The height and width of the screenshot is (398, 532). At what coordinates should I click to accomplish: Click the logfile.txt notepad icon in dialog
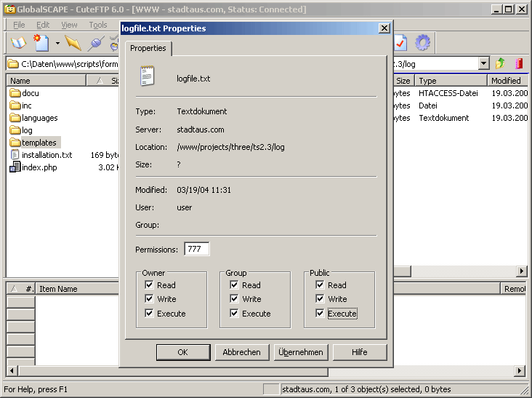click(x=148, y=76)
